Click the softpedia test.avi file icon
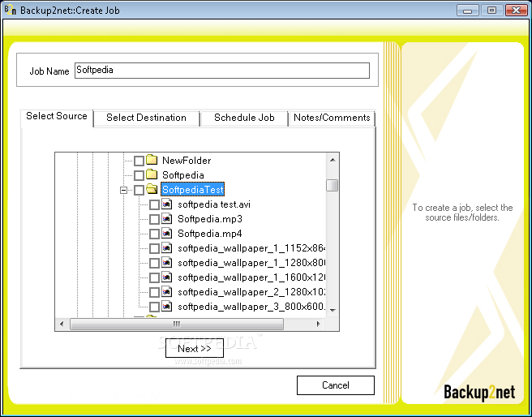The height and width of the screenshot is (417, 532). [166, 204]
